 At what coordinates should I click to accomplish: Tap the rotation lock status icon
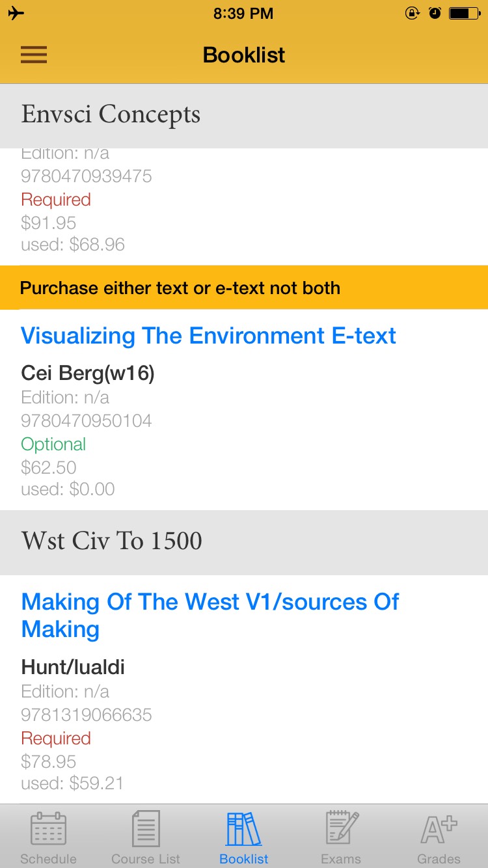click(413, 13)
